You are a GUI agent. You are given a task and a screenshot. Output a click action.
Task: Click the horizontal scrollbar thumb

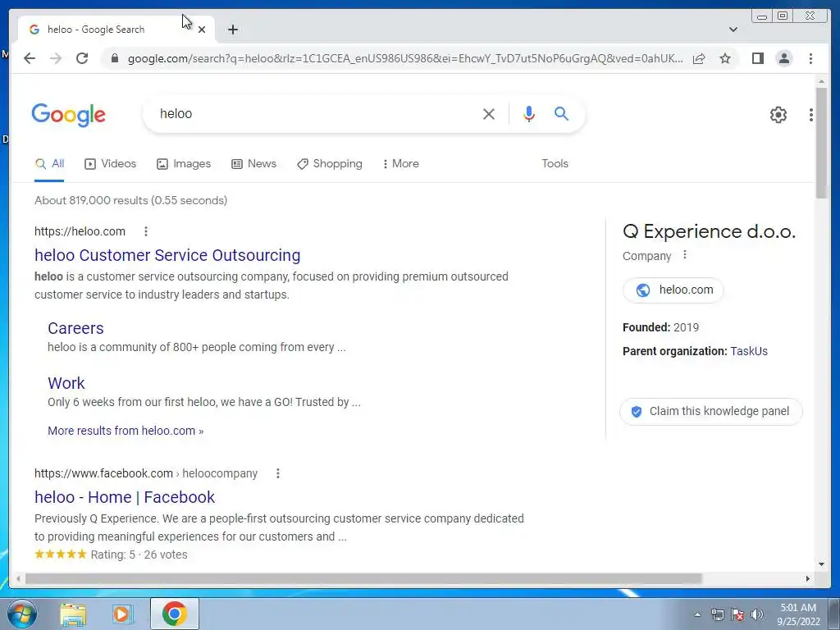point(363,578)
